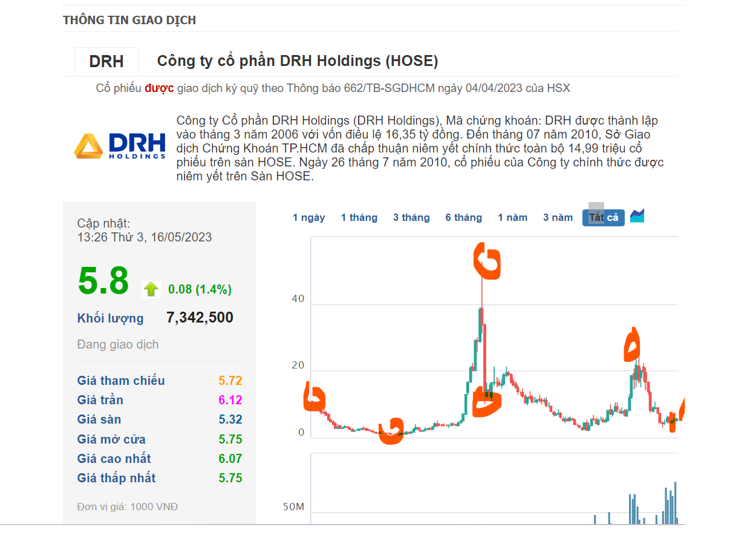Click the change value 0.08 (1.4%)
This screenshot has width=756, height=541.
(x=200, y=289)
